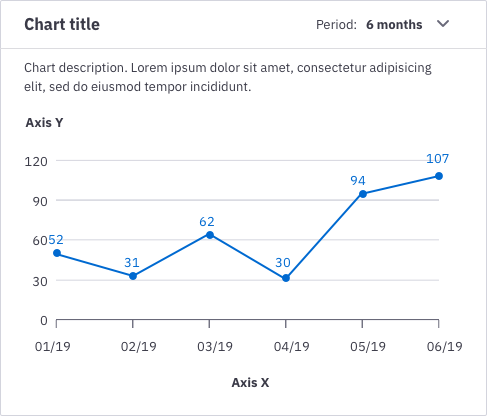Click the 04/19 x-axis label
The height and width of the screenshot is (416, 487).
(x=292, y=347)
